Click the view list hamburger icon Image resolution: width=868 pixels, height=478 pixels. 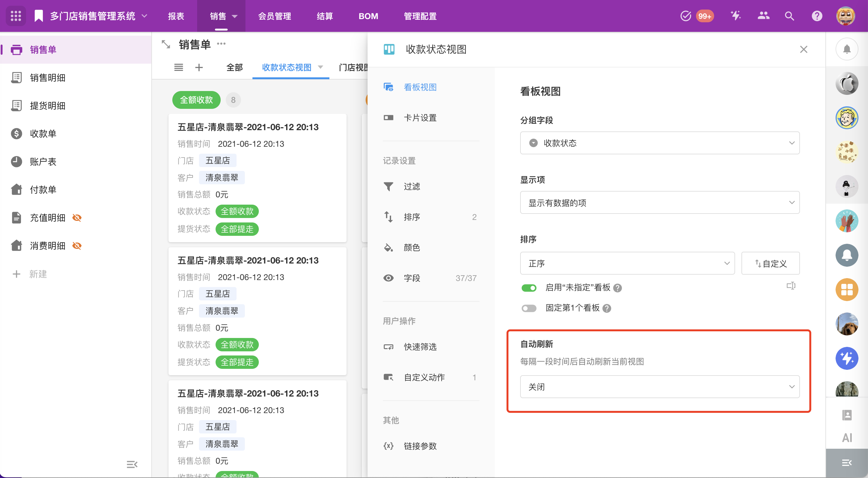179,67
